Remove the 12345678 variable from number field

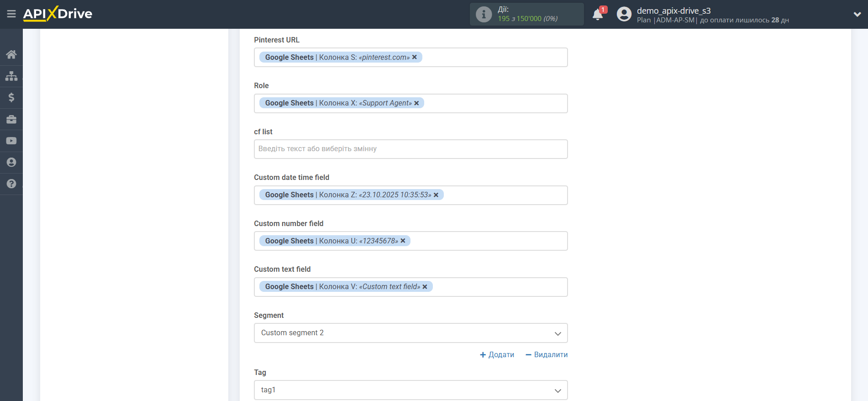[x=403, y=241]
